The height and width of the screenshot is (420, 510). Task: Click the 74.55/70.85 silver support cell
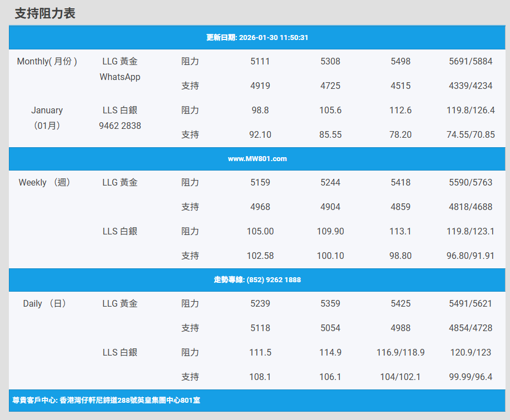pyautogui.click(x=471, y=135)
